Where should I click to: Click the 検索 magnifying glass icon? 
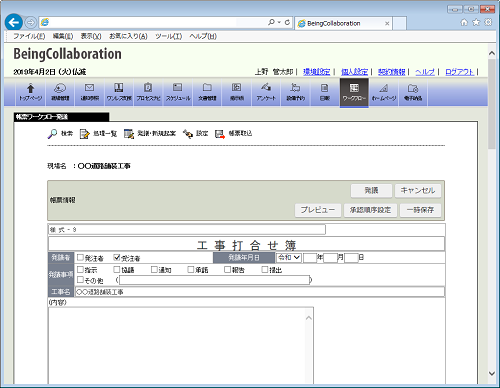[52, 134]
